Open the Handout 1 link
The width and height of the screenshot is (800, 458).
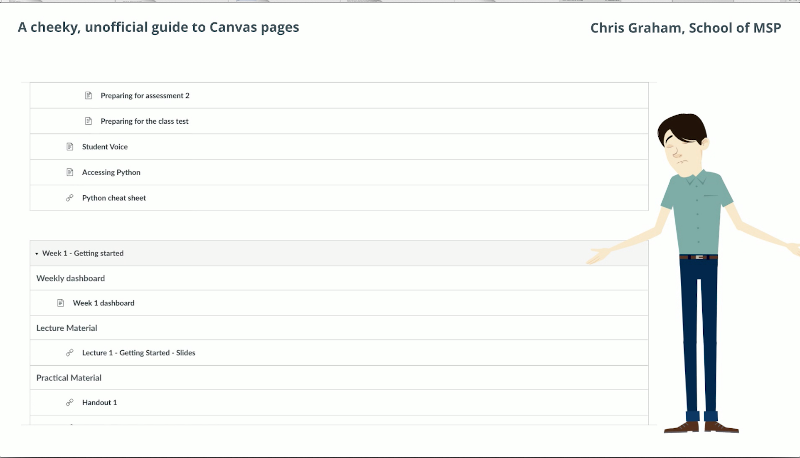[x=100, y=402]
